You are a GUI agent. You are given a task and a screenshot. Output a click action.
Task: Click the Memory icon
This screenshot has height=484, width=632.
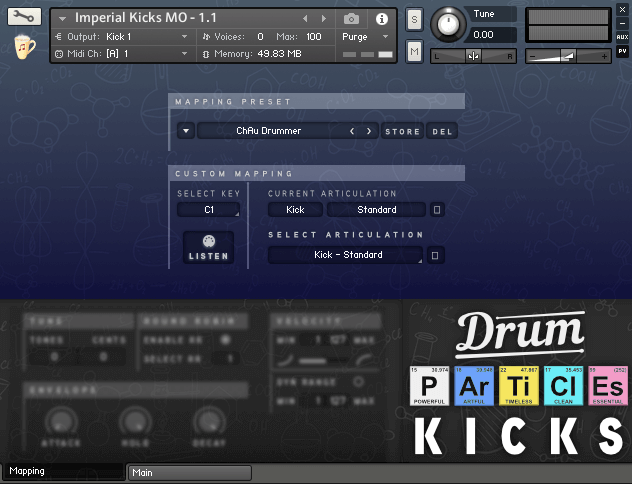tap(206, 54)
